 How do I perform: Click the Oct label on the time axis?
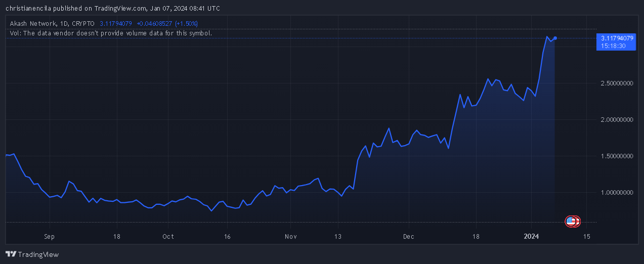168,236
